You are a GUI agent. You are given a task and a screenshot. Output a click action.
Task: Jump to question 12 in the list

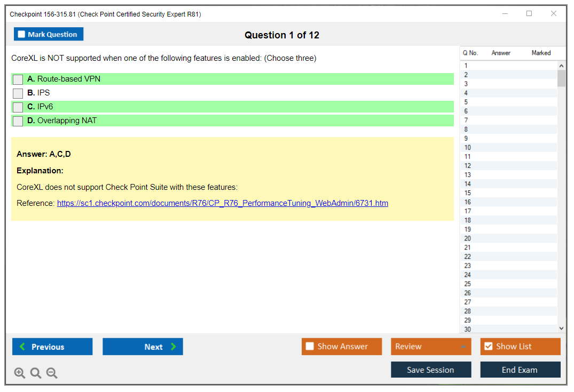[468, 166]
